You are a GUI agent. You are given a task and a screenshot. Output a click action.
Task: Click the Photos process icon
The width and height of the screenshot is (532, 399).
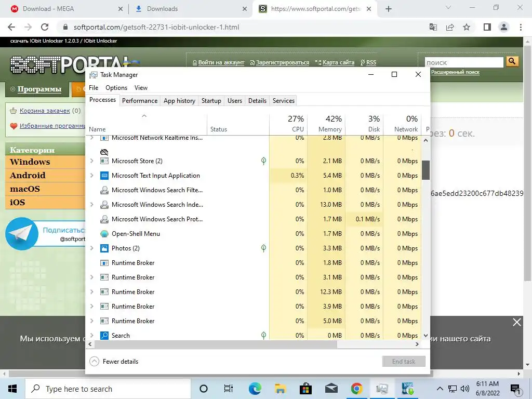[104, 248]
